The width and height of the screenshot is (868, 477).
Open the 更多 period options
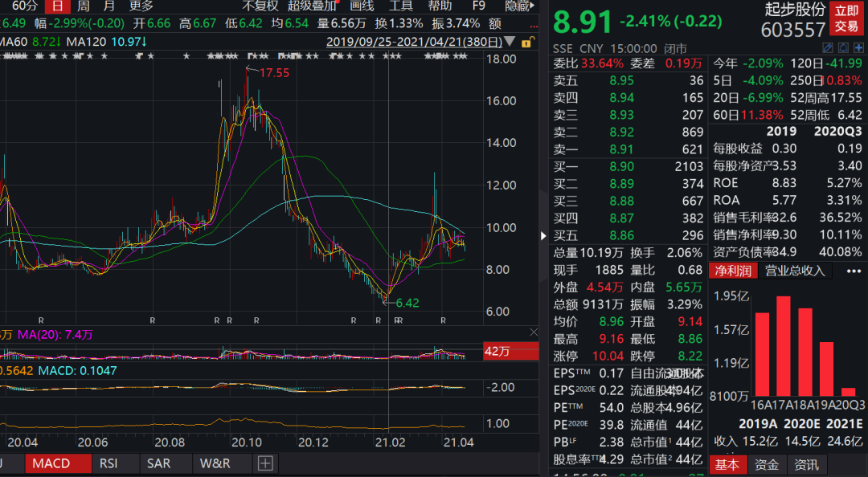point(141,6)
